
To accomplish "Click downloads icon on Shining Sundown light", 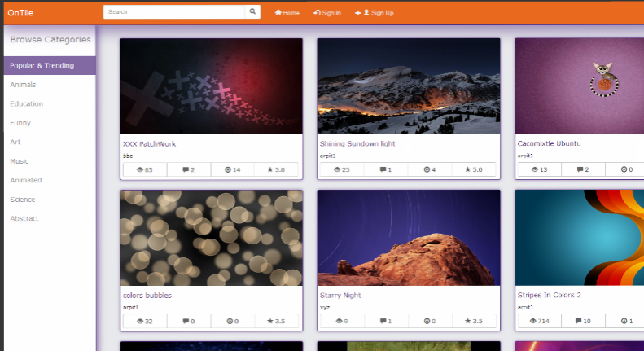I will click(x=427, y=169).
